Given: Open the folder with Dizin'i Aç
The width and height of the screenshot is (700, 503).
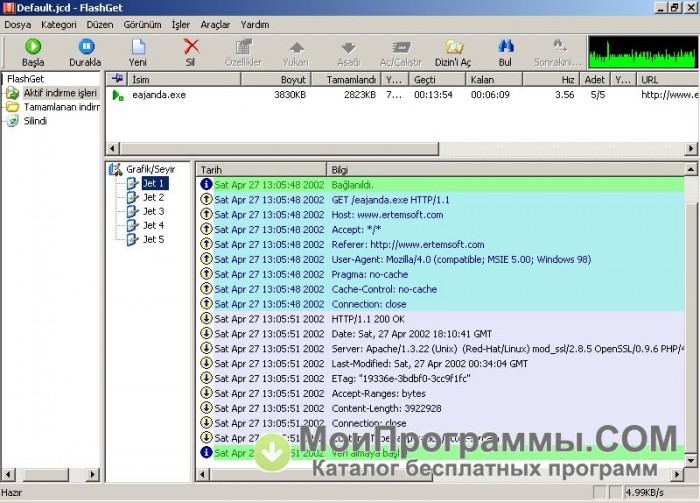Looking at the screenshot, I should [x=453, y=52].
